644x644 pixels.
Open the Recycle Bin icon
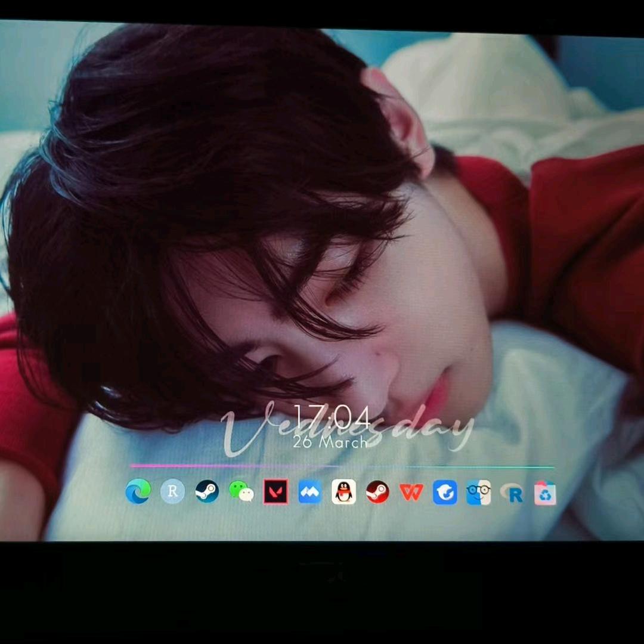545,493
